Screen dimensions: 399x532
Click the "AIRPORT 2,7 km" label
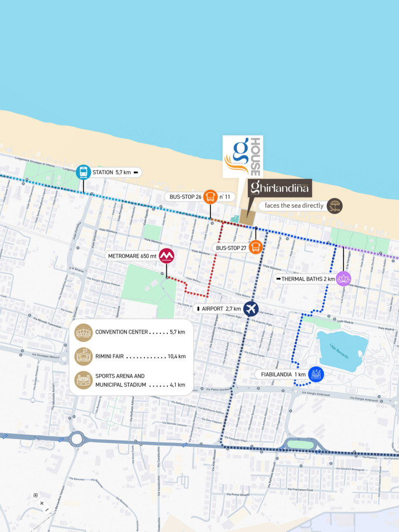click(x=221, y=309)
